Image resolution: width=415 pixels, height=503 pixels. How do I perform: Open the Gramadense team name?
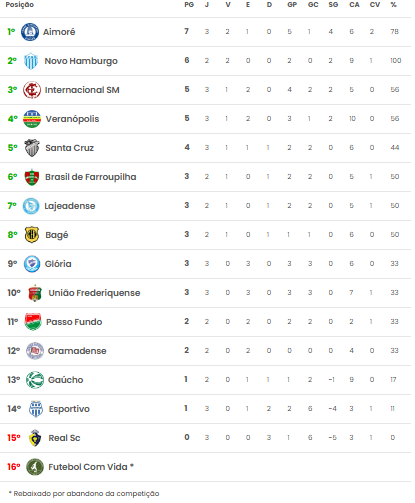point(77,351)
